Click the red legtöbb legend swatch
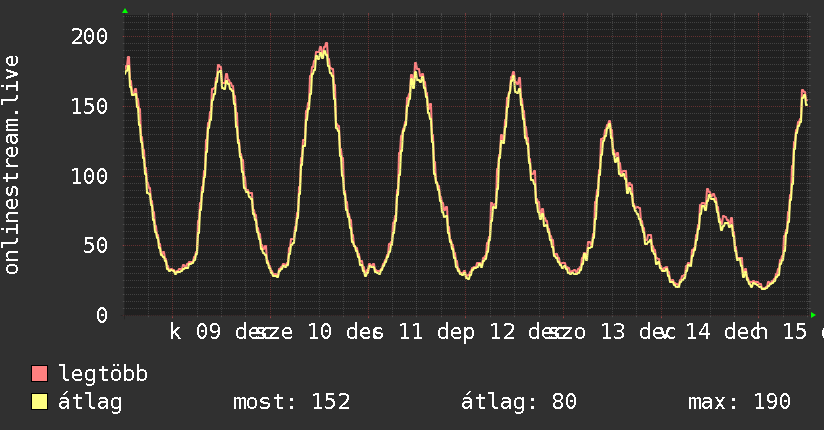 point(39,374)
